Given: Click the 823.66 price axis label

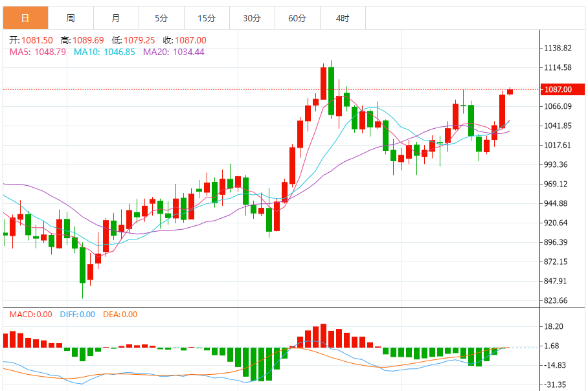Looking at the screenshot, I should [x=556, y=300].
